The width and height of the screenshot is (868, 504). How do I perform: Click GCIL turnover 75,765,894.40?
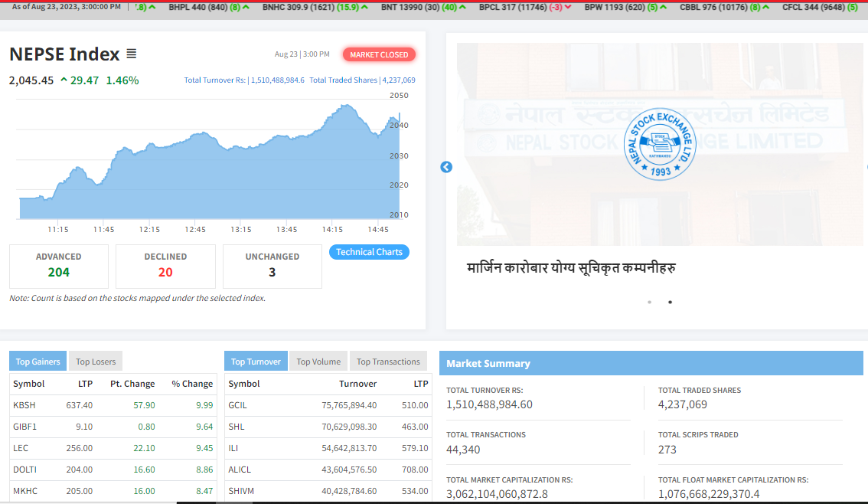[x=349, y=405]
